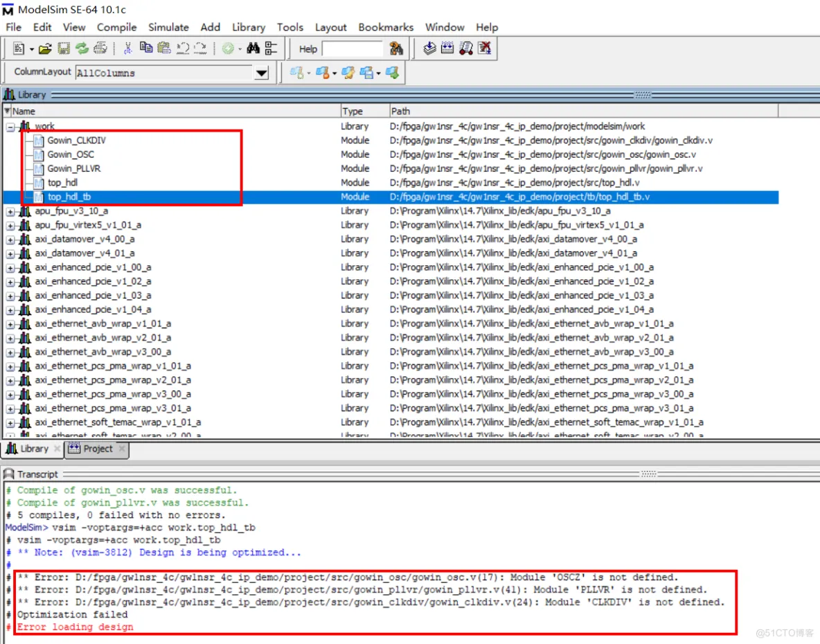Open the ColumnLayout AllColumns dropdown
820x644 pixels.
[262, 73]
